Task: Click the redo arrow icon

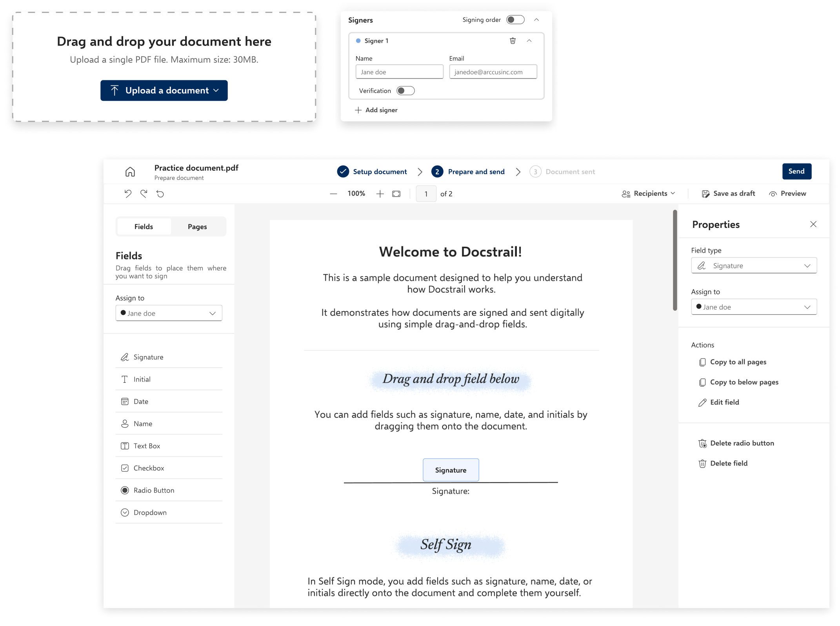Action: point(144,194)
